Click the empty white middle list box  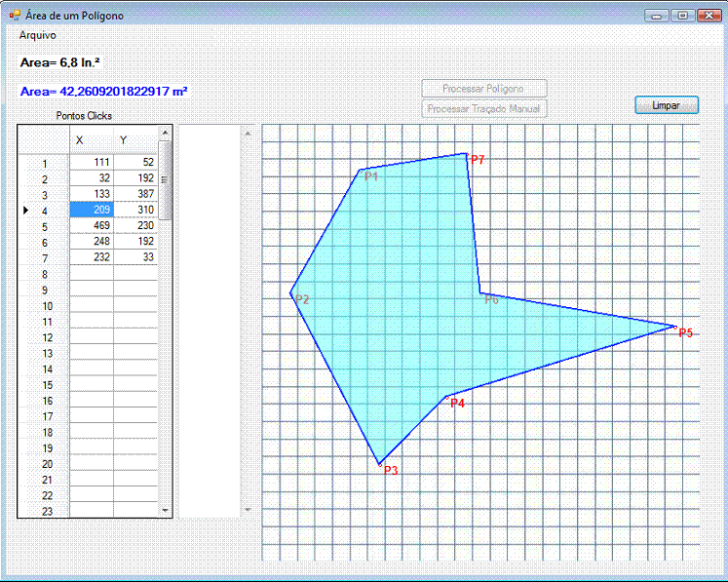coord(210,321)
